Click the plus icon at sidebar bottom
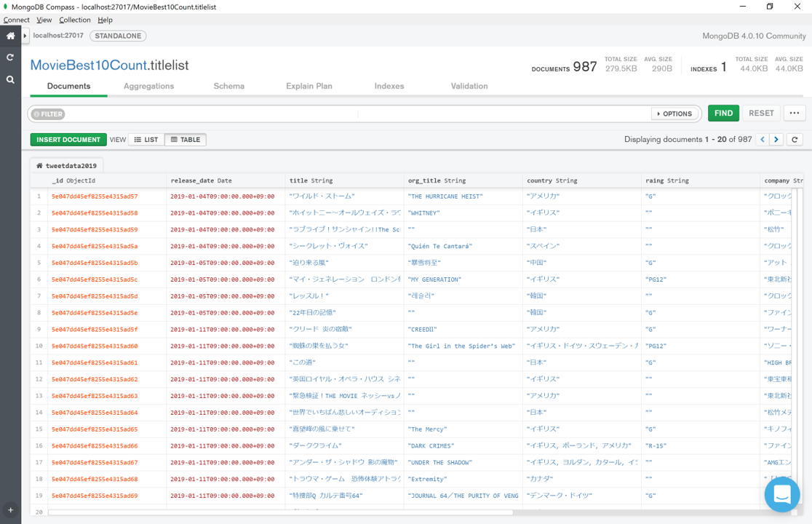This screenshot has width=812, height=524. pyautogui.click(x=10, y=510)
